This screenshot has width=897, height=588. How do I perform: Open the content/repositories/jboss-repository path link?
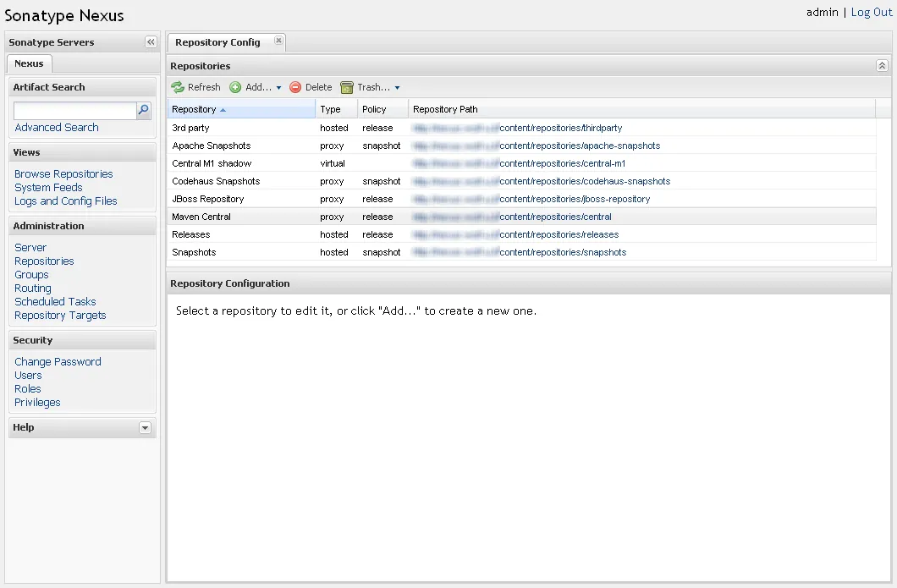pyautogui.click(x=575, y=199)
